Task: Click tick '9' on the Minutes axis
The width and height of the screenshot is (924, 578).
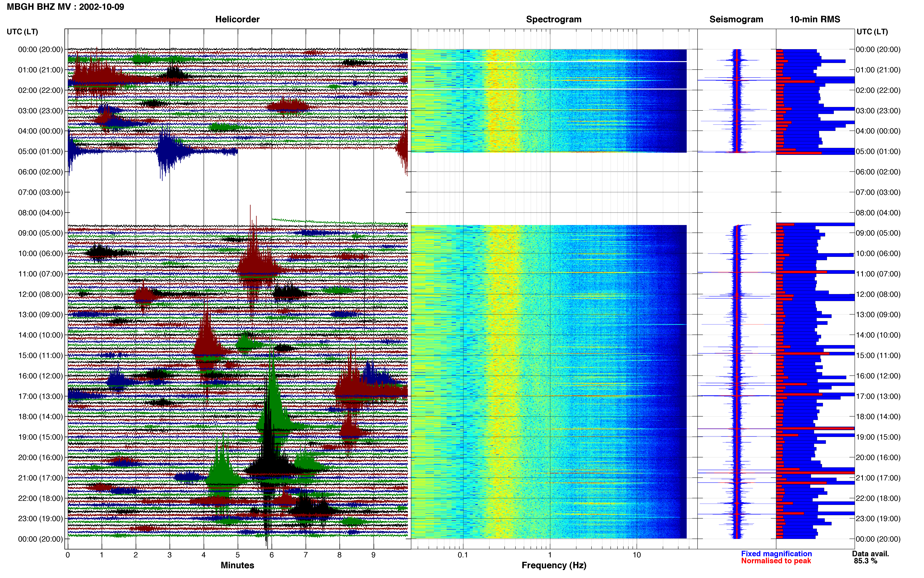Action: point(374,555)
